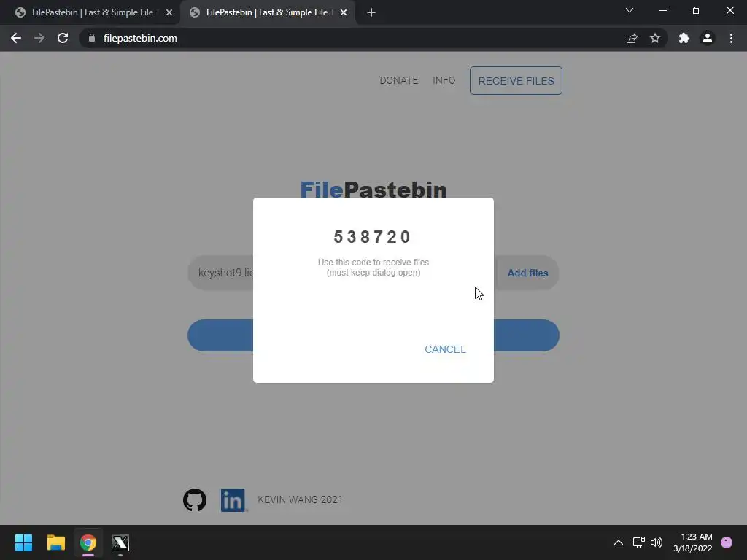The width and height of the screenshot is (747, 560).
Task: Open network status tray icon
Action: (638, 542)
